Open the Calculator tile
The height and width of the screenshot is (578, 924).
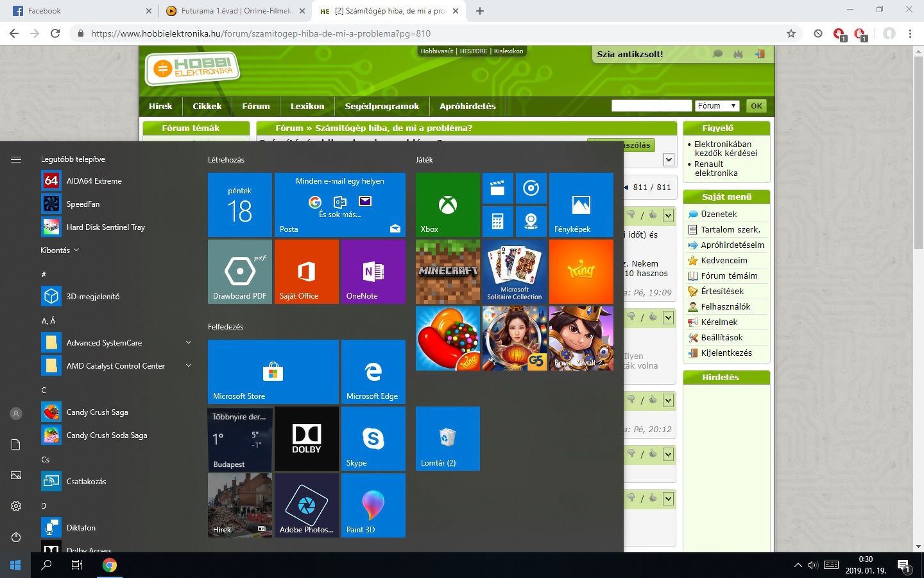498,222
